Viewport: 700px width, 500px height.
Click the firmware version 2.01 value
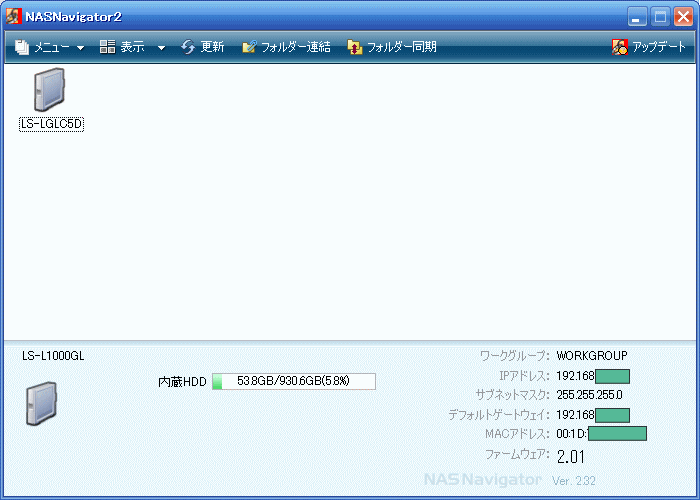(571, 456)
